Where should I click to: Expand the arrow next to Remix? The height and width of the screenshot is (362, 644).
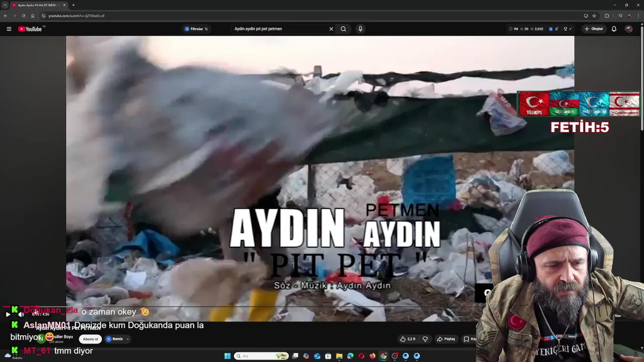pyautogui.click(x=128, y=339)
